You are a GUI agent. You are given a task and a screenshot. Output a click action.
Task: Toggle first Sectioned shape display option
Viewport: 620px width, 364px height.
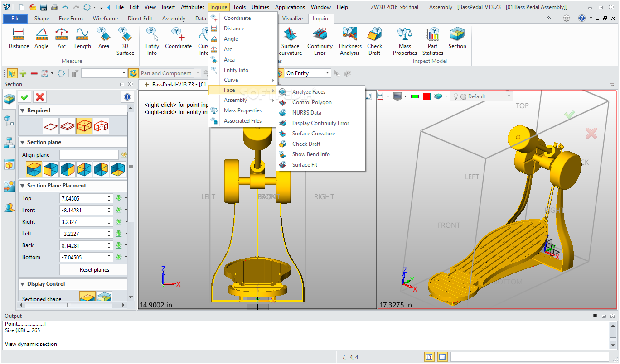pos(87,297)
